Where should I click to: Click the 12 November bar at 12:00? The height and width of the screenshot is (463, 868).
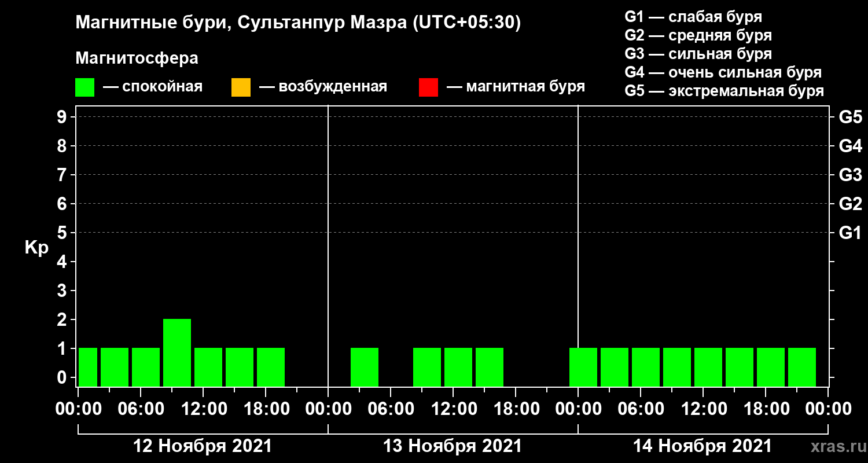(208, 367)
